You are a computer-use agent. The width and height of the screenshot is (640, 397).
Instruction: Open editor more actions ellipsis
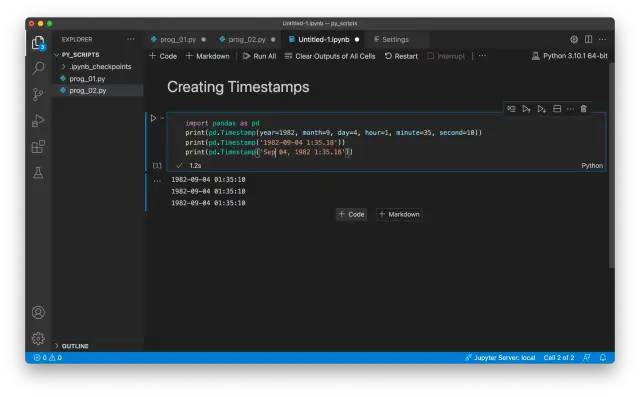[x=602, y=39]
